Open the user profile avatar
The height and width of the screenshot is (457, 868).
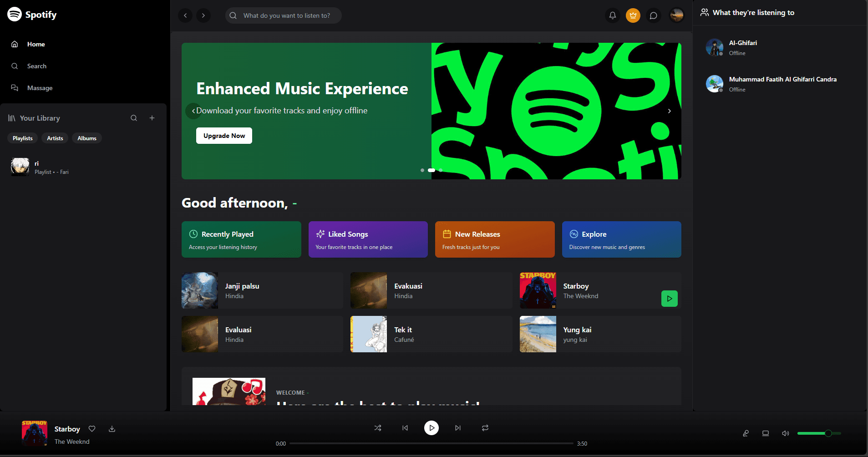pyautogui.click(x=677, y=15)
